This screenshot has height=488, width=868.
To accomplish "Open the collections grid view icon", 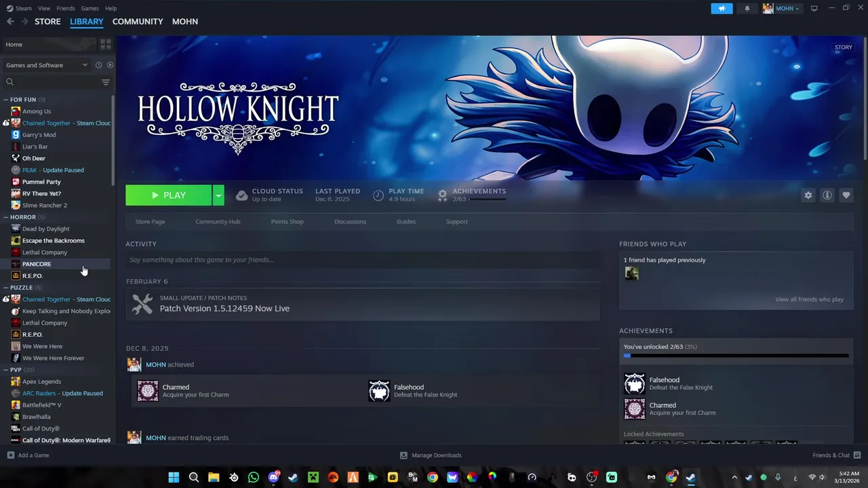I will click(106, 44).
